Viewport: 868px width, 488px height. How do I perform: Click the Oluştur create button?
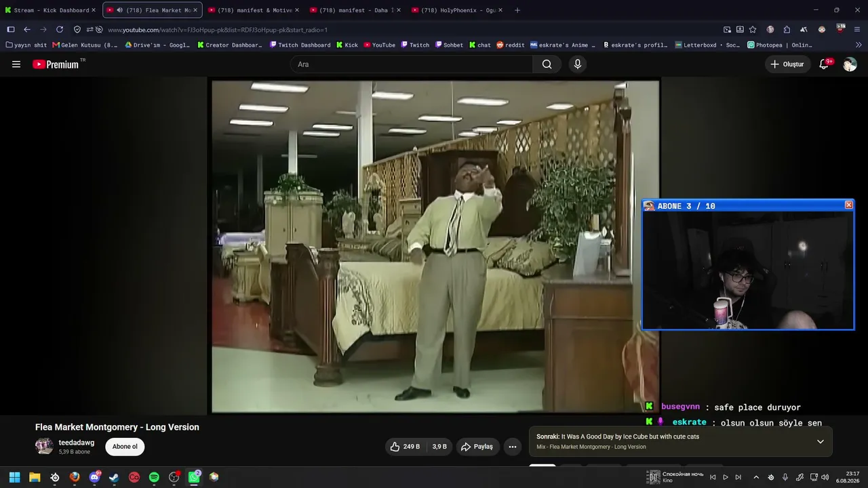(787, 64)
